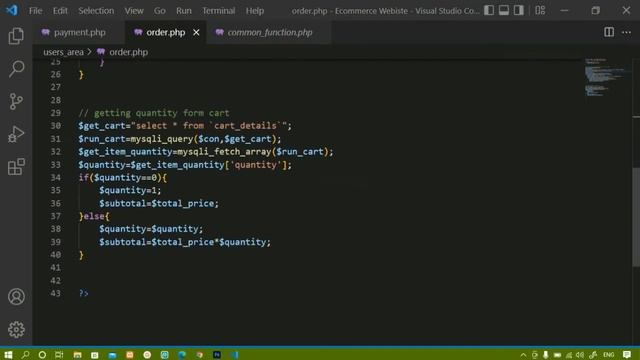
Task: Open the Manage gear settings icon
Action: click(x=16, y=329)
